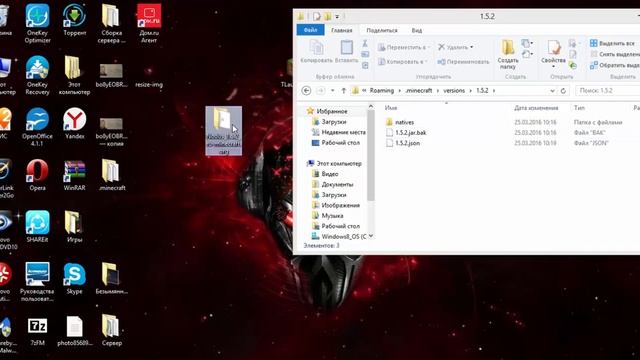
Task: Click the OneKey Recovery desktop icon
Action: click(x=37, y=75)
